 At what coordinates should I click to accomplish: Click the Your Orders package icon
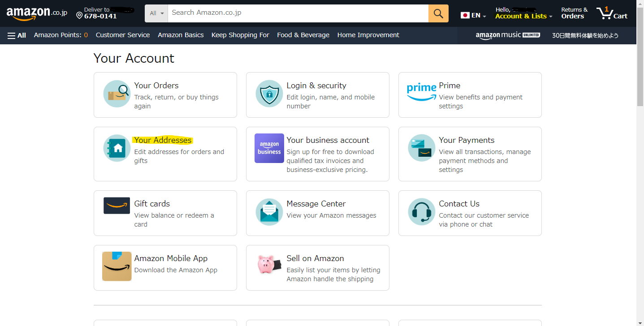pyautogui.click(x=117, y=94)
